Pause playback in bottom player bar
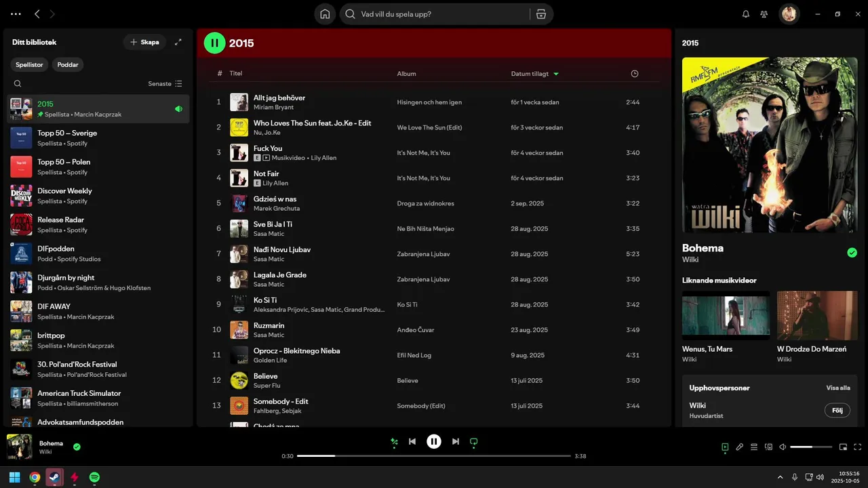 [x=434, y=441]
